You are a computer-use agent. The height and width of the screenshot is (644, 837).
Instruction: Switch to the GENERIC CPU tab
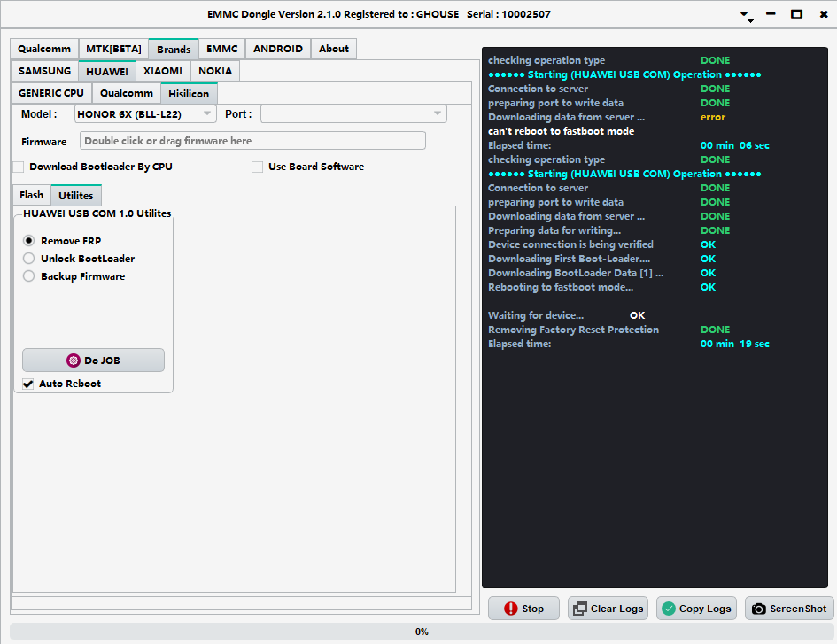51,93
